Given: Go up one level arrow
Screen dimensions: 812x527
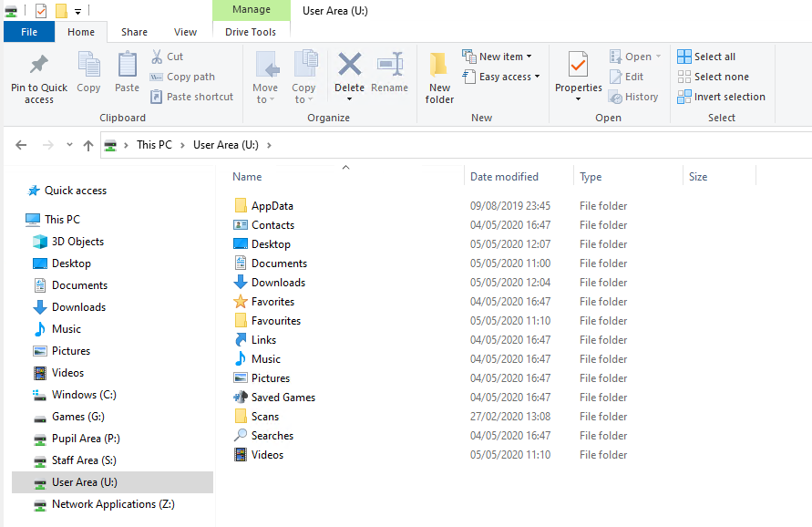Looking at the screenshot, I should tap(88, 146).
